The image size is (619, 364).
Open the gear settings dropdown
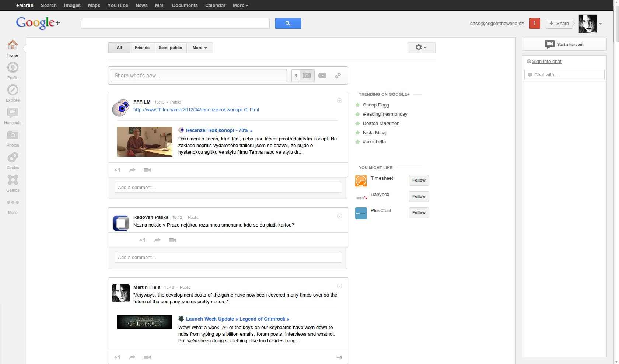(421, 48)
